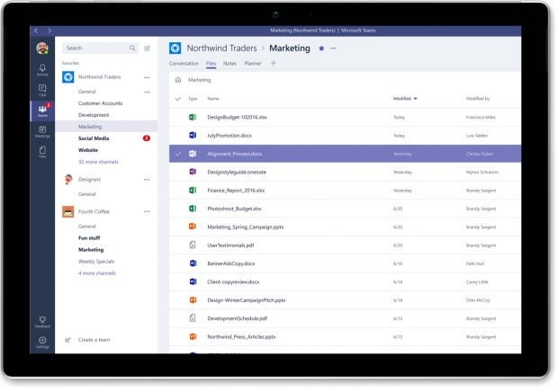Image resolution: width=558 pixels, height=392 pixels.
Task: Click the PDF icon for DevelopmentSchedule.pdf
Action: [193, 318]
